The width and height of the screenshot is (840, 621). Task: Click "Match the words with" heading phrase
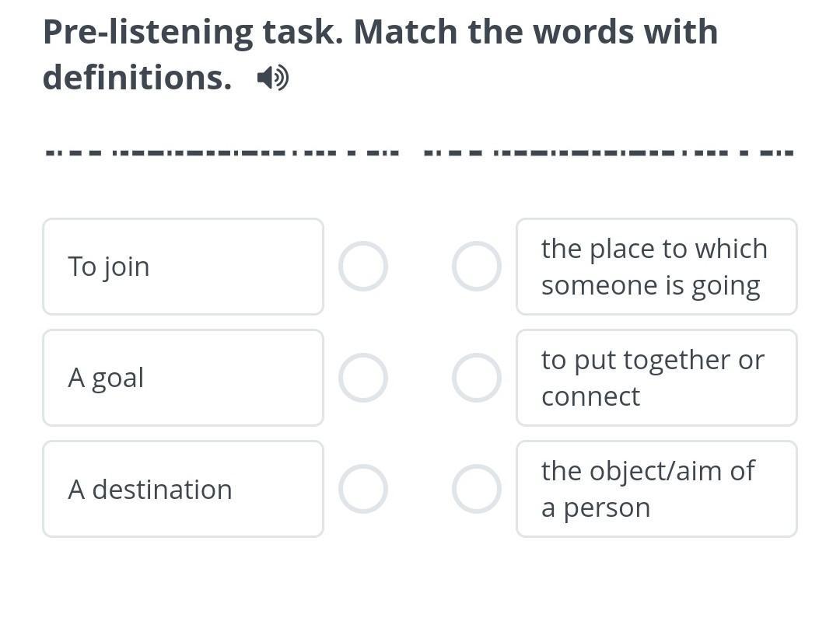(x=535, y=32)
